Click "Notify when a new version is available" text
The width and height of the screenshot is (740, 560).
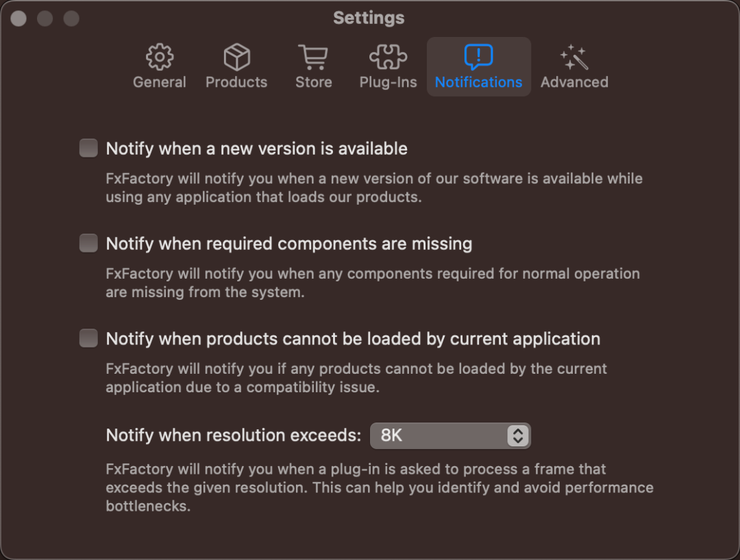click(x=257, y=149)
